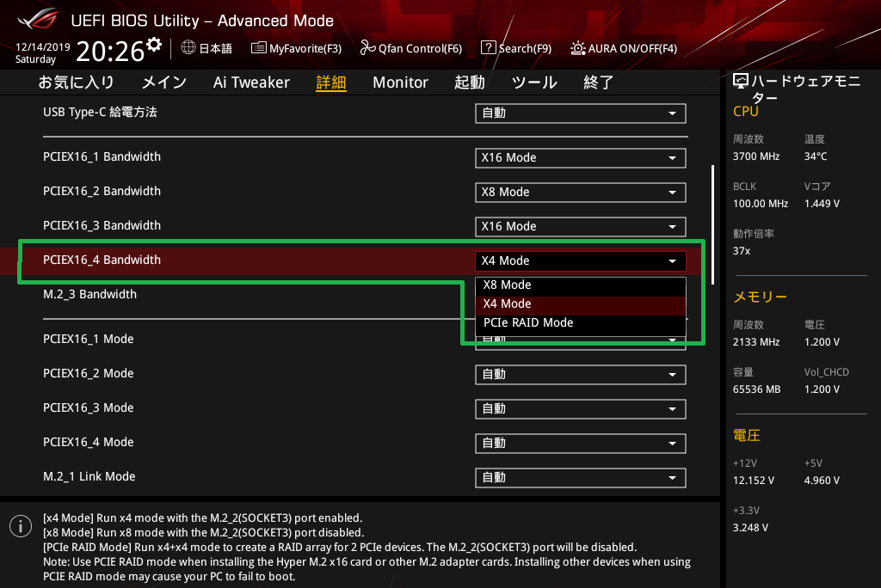Open Qfan Control fan icon
The height and width of the screenshot is (588, 881).
click(x=367, y=48)
